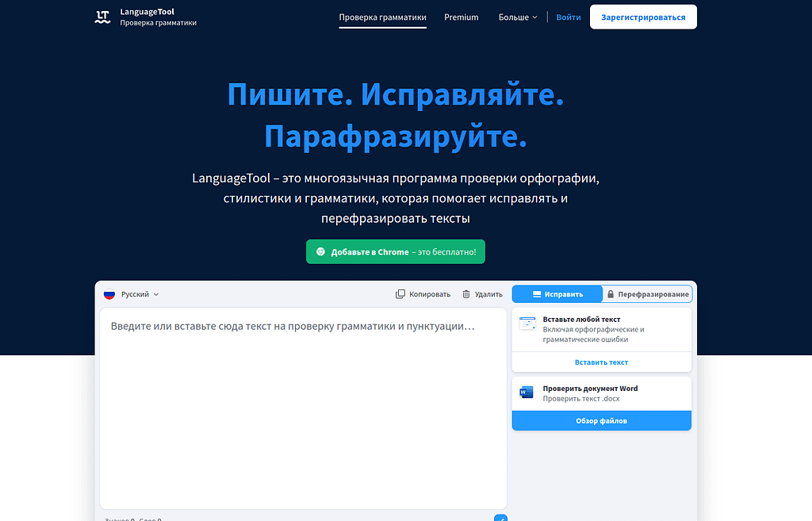Viewport: 812px width, 521px height.
Task: Click the blue check icon below editor
Action: (500, 518)
